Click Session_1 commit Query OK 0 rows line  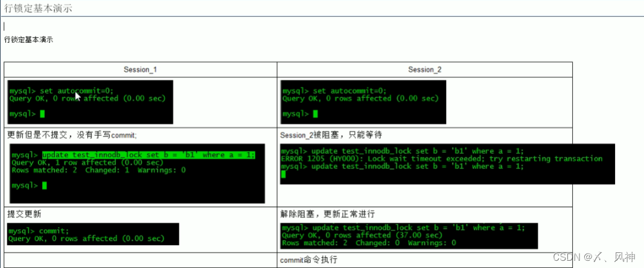(86, 238)
